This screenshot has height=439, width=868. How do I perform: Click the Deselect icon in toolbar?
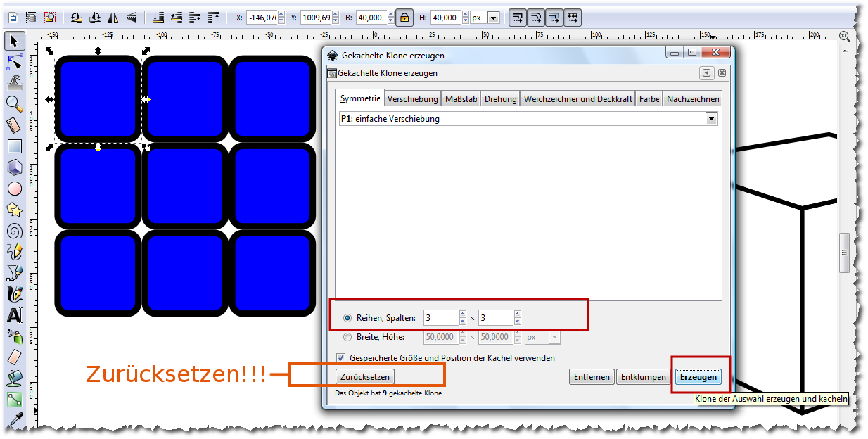point(50,17)
